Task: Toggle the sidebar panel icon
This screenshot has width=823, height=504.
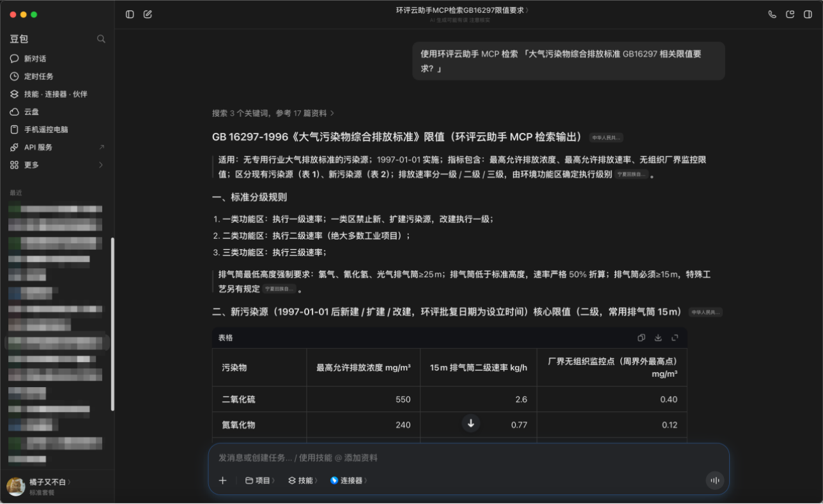Action: (x=130, y=14)
